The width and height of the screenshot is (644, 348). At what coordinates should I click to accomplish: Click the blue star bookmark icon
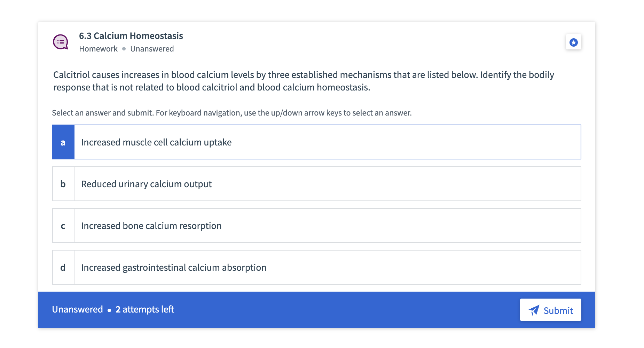573,42
